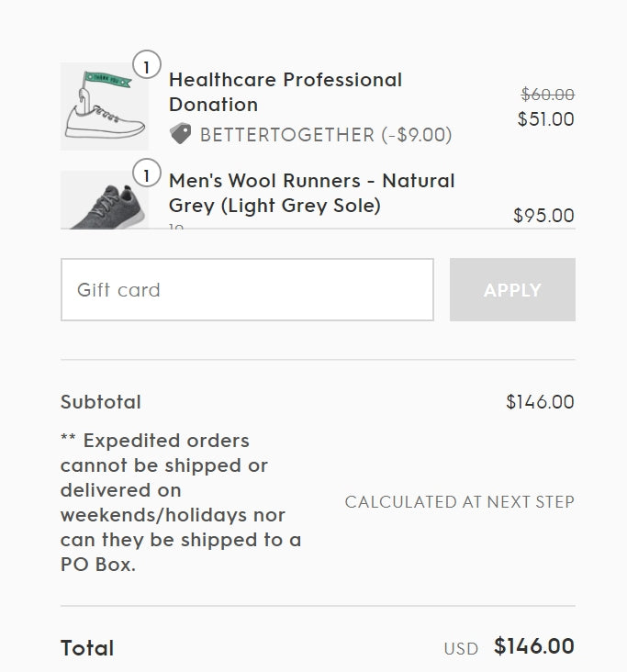Image resolution: width=627 pixels, height=672 pixels.
Task: Click the bold $146.00 total amount
Action: 533,647
